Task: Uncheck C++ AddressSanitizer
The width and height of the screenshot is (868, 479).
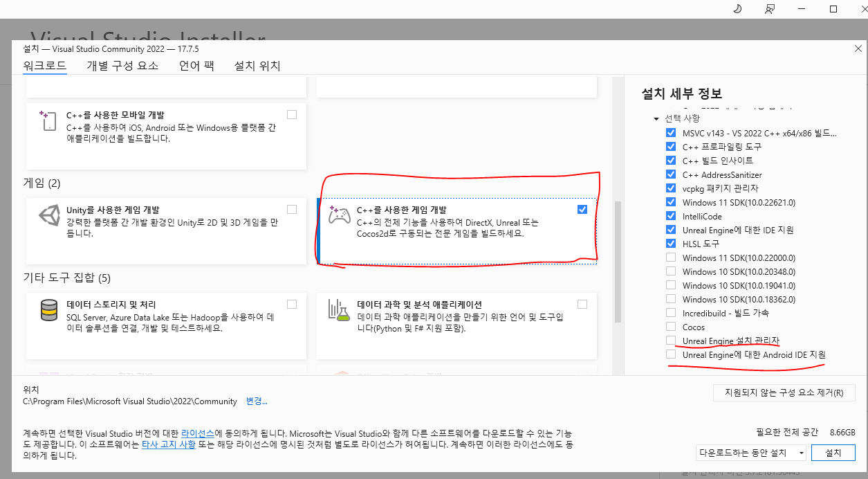Action: point(670,174)
